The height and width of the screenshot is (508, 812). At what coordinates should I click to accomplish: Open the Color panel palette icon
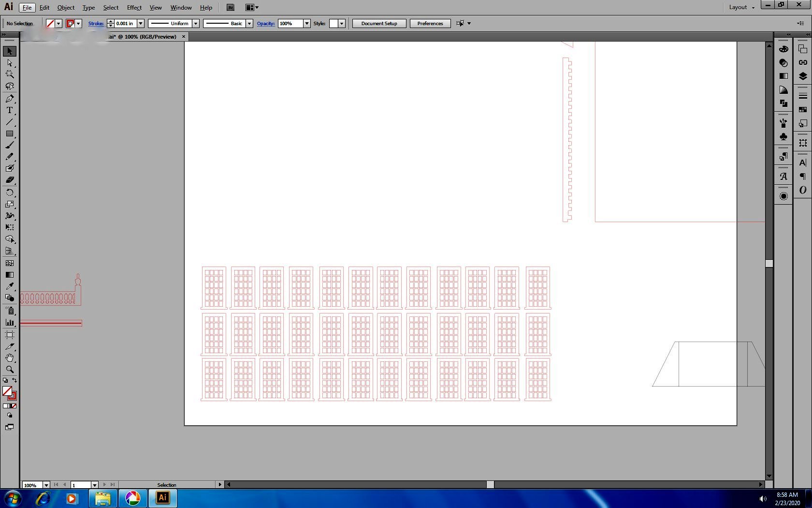coord(783,49)
